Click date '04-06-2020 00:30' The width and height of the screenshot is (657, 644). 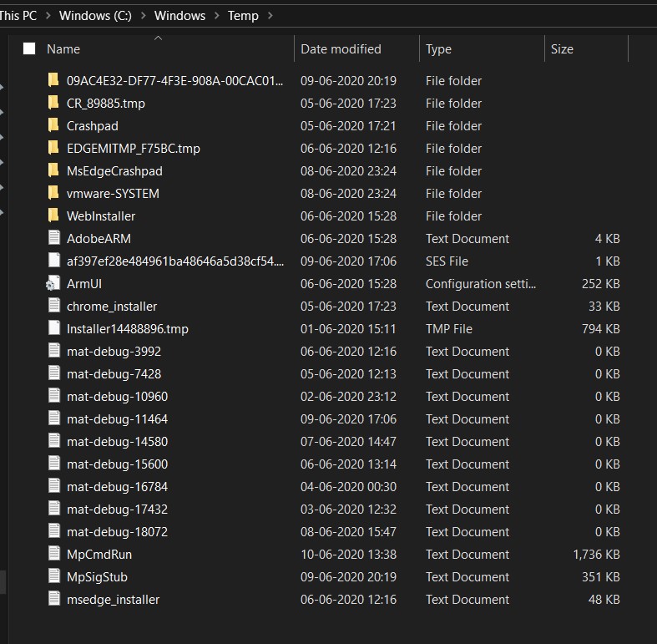pyautogui.click(x=348, y=487)
